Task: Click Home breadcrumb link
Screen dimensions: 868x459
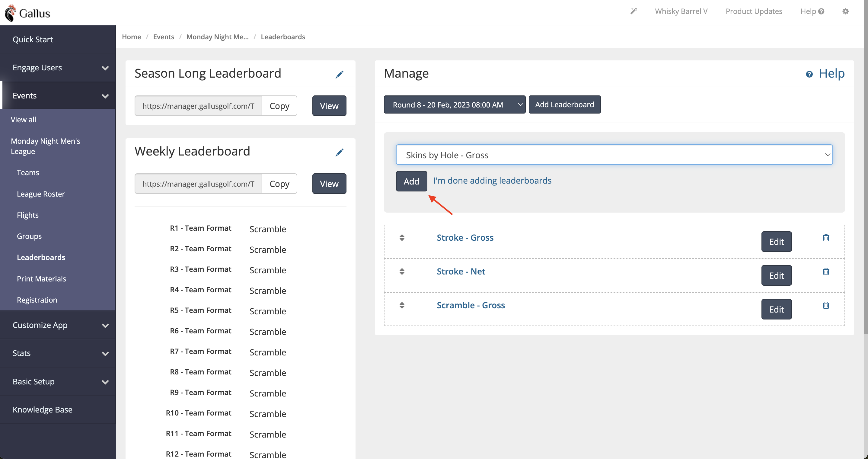Action: pos(131,37)
